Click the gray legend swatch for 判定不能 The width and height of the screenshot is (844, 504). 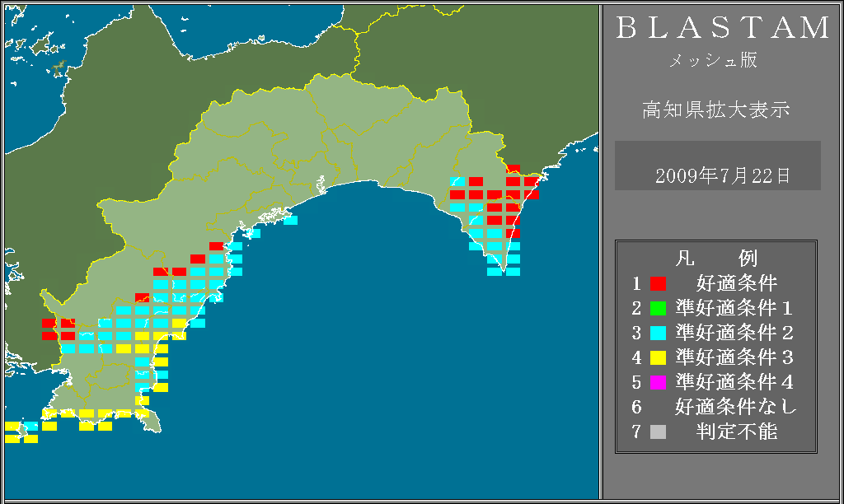[658, 432]
